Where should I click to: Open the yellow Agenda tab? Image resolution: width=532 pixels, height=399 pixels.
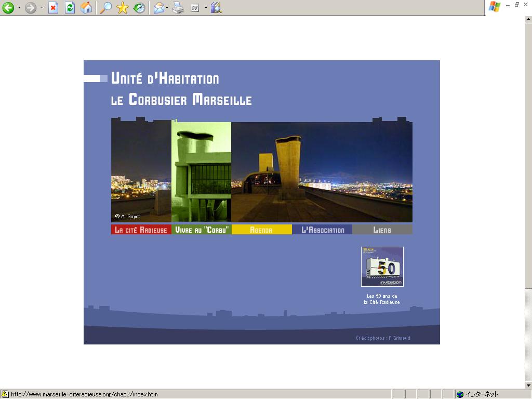click(x=262, y=230)
